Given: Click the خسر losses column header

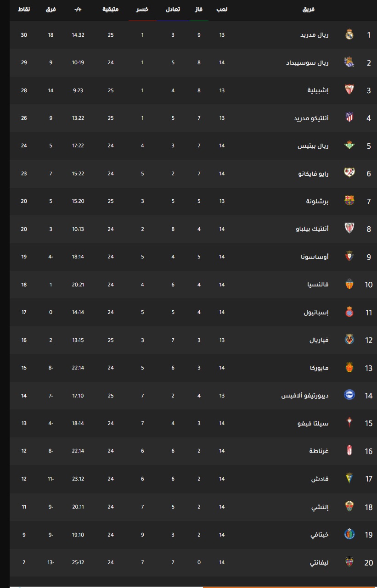Looking at the screenshot, I should click(x=142, y=9).
